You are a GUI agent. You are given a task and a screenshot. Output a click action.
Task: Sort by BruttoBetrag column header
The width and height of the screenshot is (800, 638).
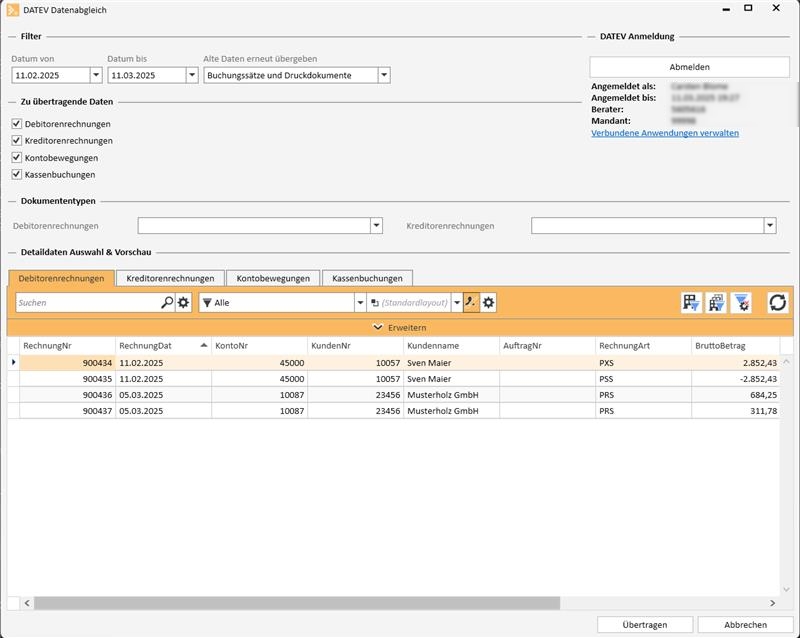tap(735, 346)
